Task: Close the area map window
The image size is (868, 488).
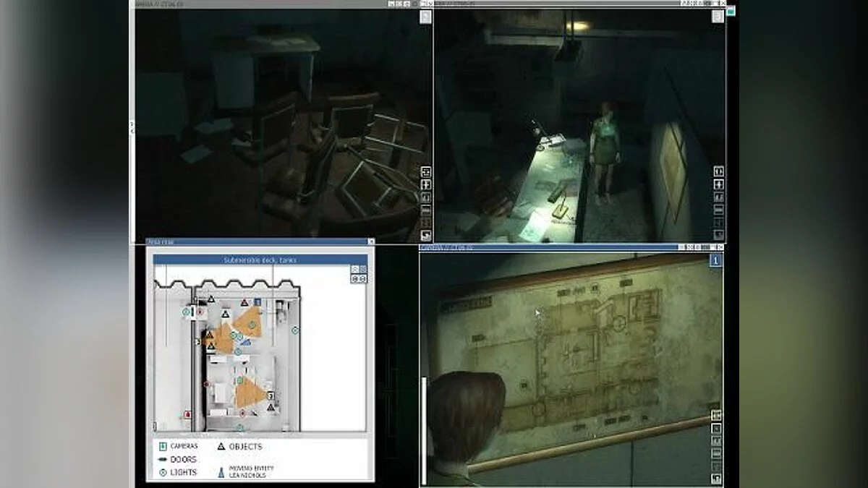Action: pyautogui.click(x=371, y=241)
